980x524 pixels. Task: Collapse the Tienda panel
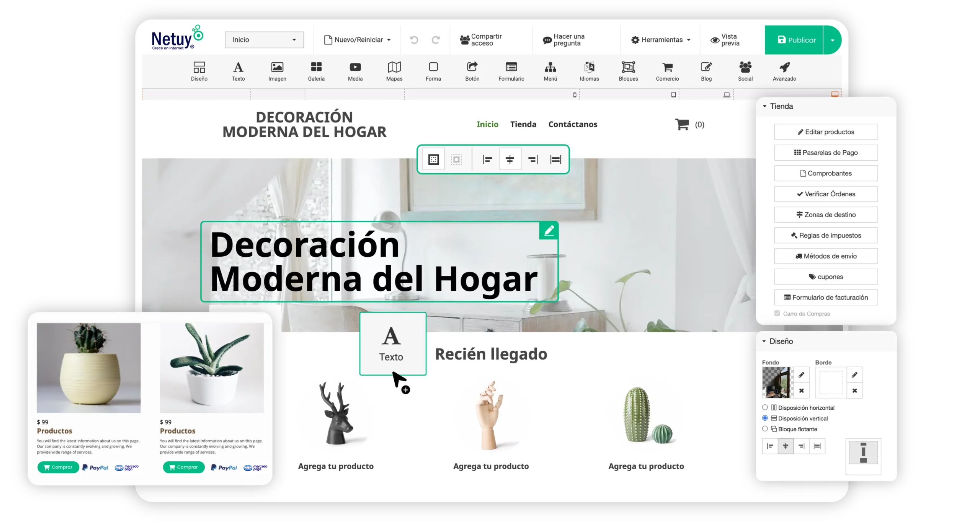[764, 106]
